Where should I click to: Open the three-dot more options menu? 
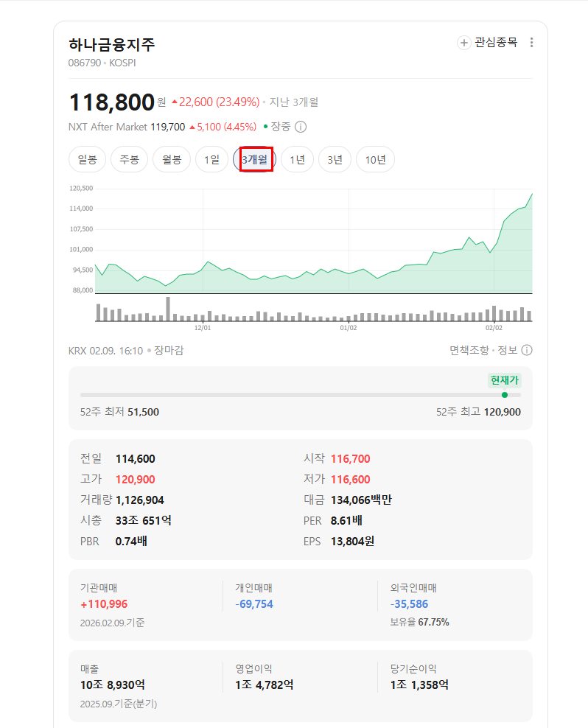pos(531,43)
